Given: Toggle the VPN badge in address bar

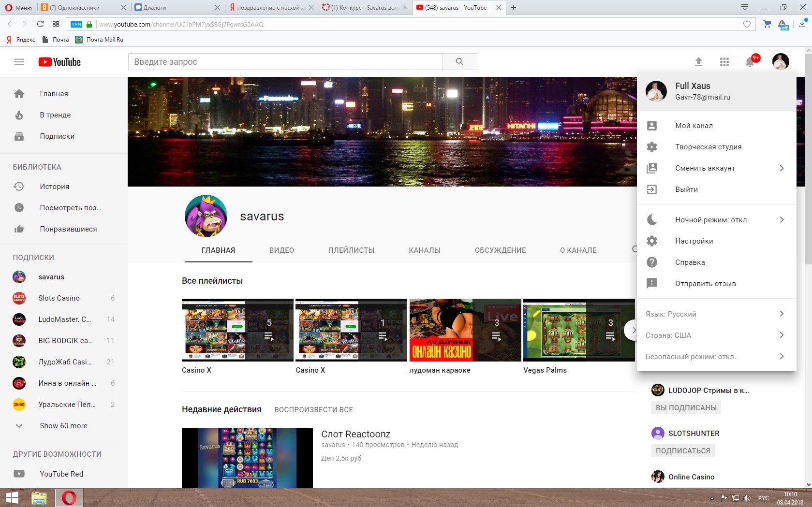Looking at the screenshot, I should coord(76,24).
